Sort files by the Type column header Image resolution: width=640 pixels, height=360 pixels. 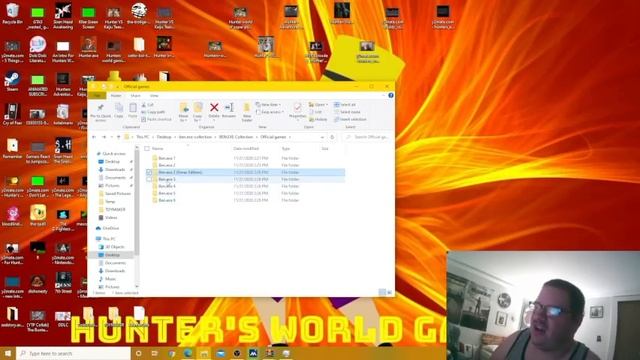click(286, 149)
